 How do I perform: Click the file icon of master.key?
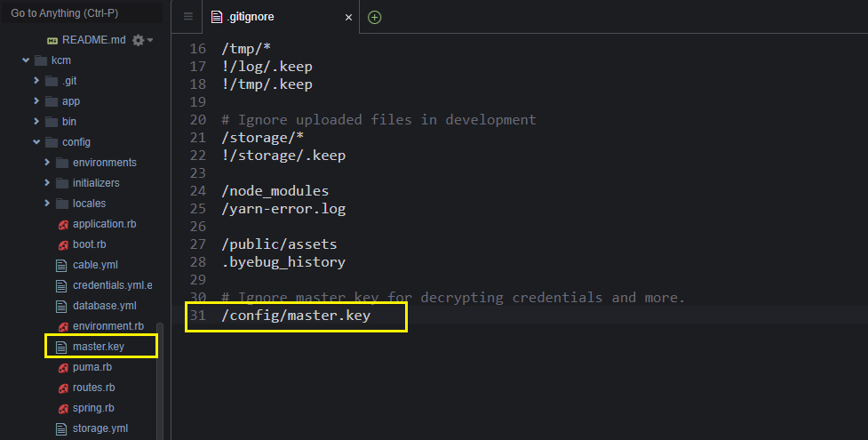pyautogui.click(x=61, y=348)
